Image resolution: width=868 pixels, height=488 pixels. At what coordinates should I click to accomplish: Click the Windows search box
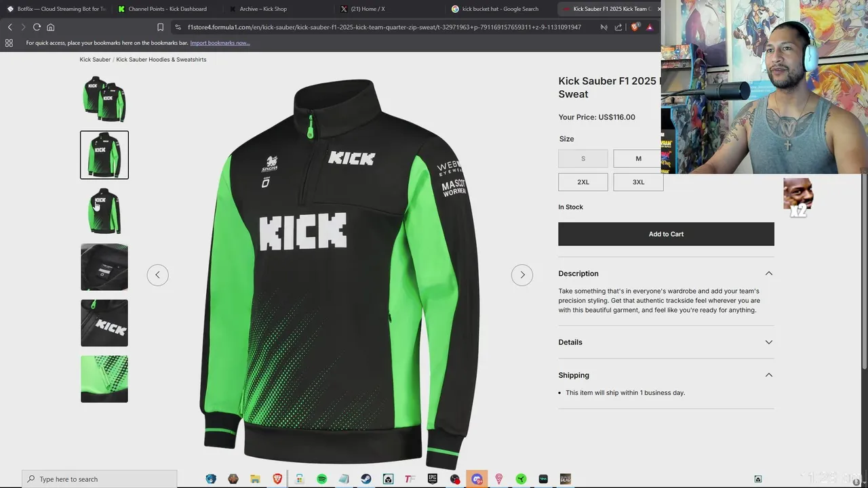(100, 479)
